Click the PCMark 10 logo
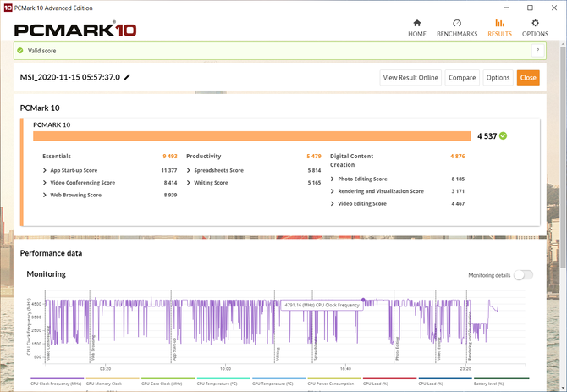This screenshot has width=567, height=392. (75, 30)
